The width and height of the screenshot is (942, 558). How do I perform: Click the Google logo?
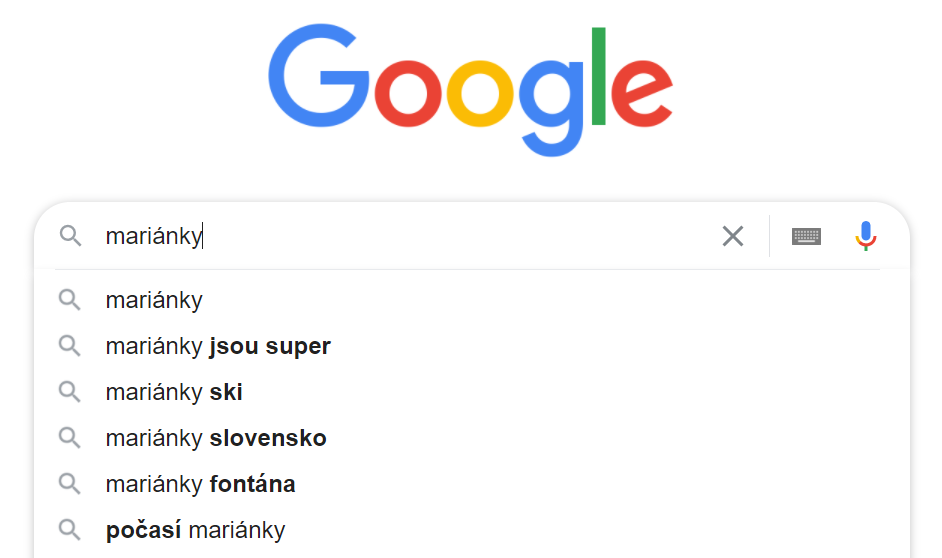click(x=470, y=90)
